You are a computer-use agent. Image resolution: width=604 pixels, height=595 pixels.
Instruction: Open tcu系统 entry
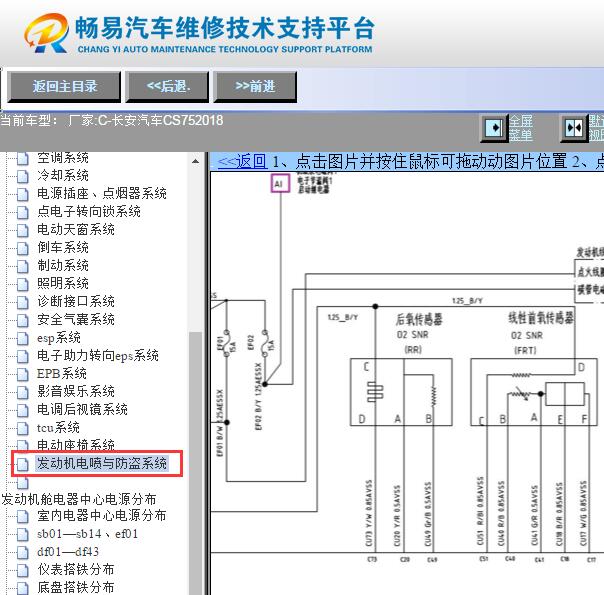[x=58, y=427]
